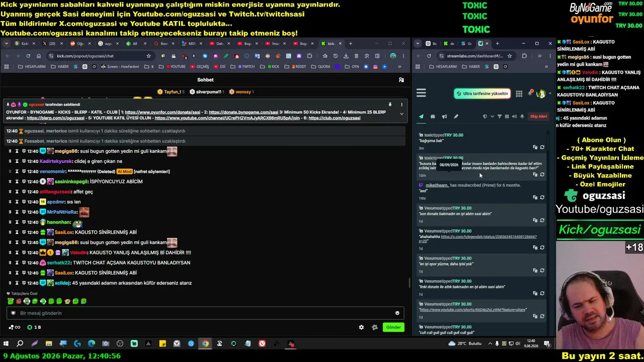Open the HESAPLARIM bookmark folder in Streamlabs window

click(443, 66)
